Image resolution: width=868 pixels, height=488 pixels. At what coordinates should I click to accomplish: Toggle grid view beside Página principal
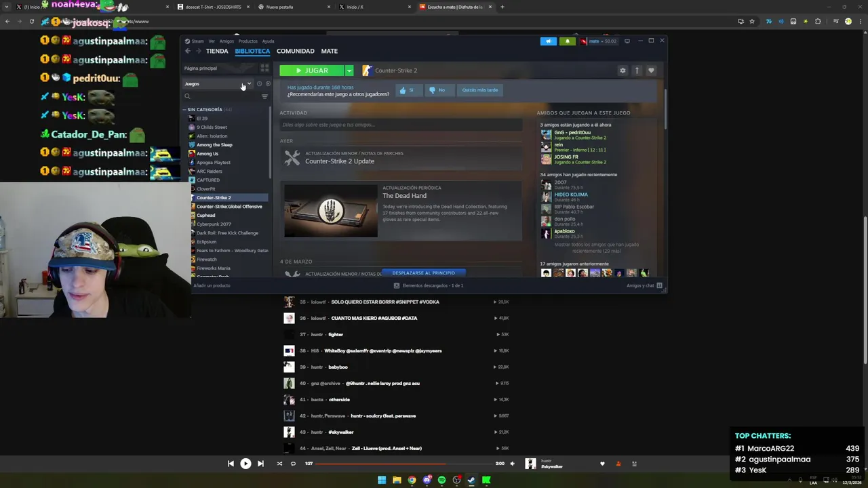[x=264, y=68]
